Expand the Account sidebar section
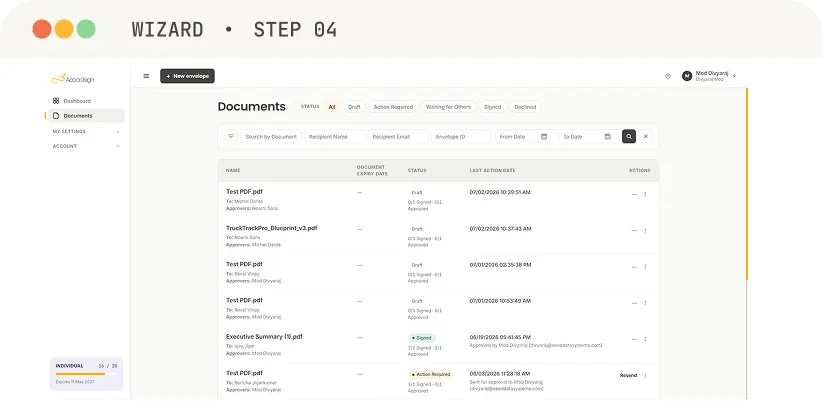This screenshot has width=824, height=416. coord(86,146)
